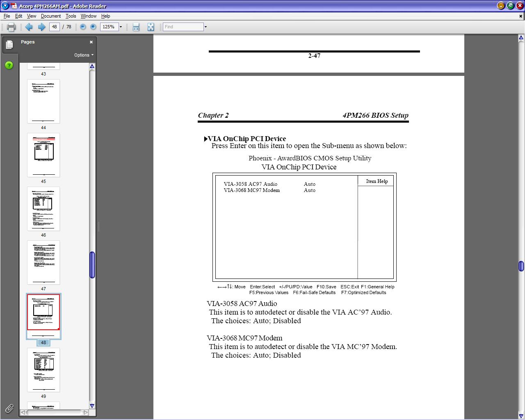Click the thumbnail panel vertical scroll handle
525x420 pixels.
pos(92,265)
